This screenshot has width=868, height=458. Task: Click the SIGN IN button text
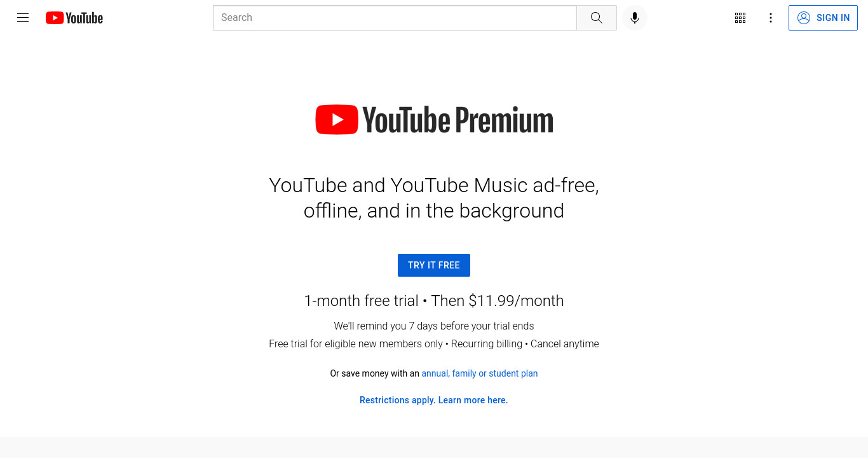[x=833, y=18]
